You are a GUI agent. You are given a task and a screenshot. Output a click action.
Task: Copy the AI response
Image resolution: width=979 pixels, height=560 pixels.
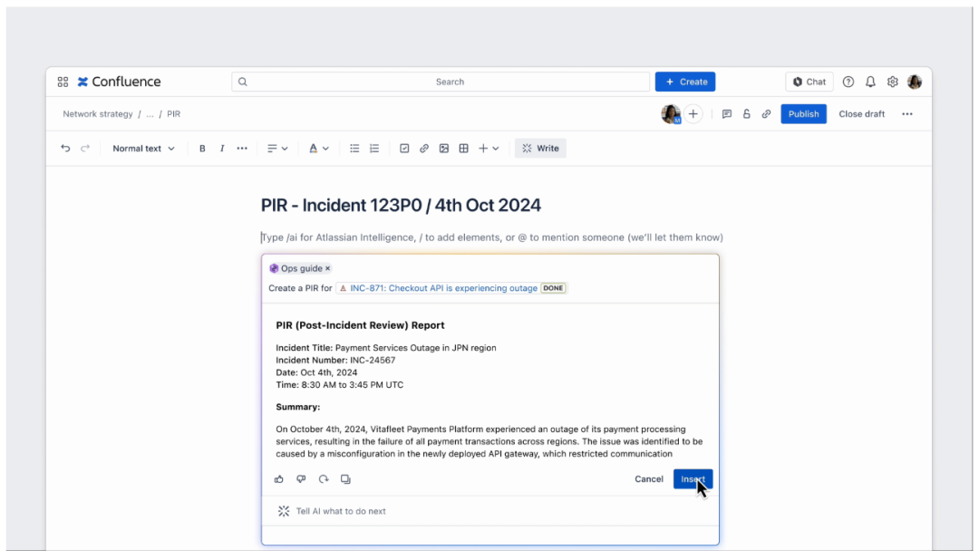pyautogui.click(x=345, y=479)
